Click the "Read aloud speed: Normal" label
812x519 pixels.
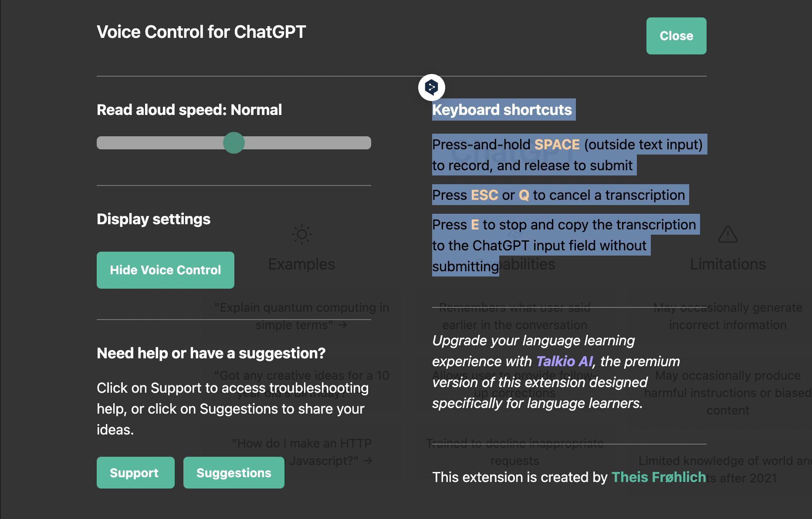pyautogui.click(x=189, y=110)
